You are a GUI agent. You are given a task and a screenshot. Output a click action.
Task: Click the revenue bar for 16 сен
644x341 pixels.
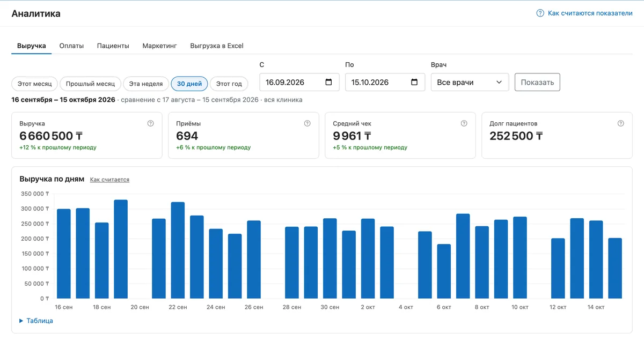[x=64, y=254]
